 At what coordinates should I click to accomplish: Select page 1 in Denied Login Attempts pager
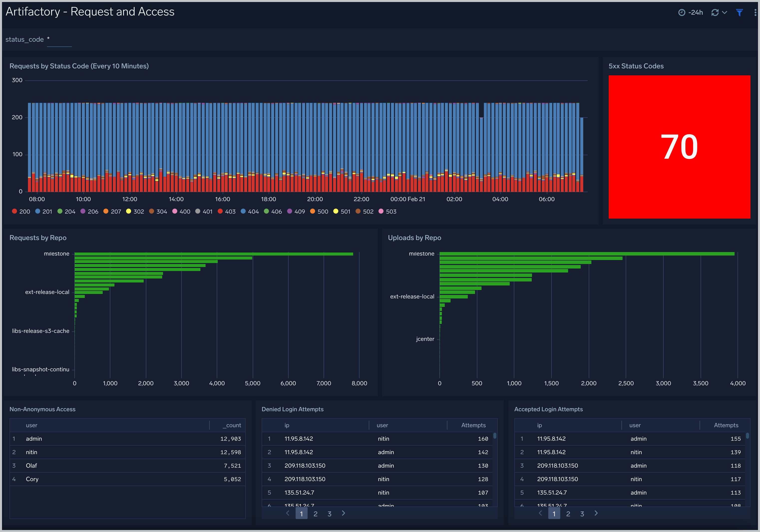pos(301,514)
